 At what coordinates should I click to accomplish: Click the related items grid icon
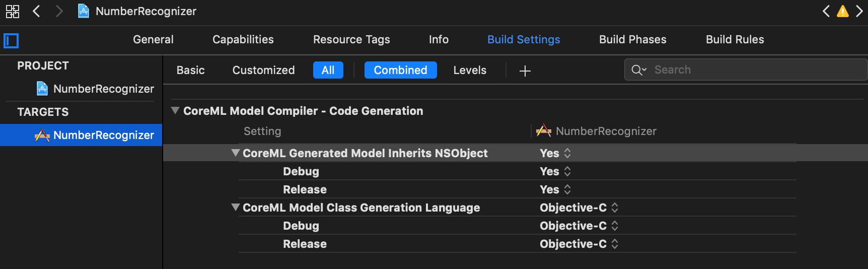coord(13,11)
